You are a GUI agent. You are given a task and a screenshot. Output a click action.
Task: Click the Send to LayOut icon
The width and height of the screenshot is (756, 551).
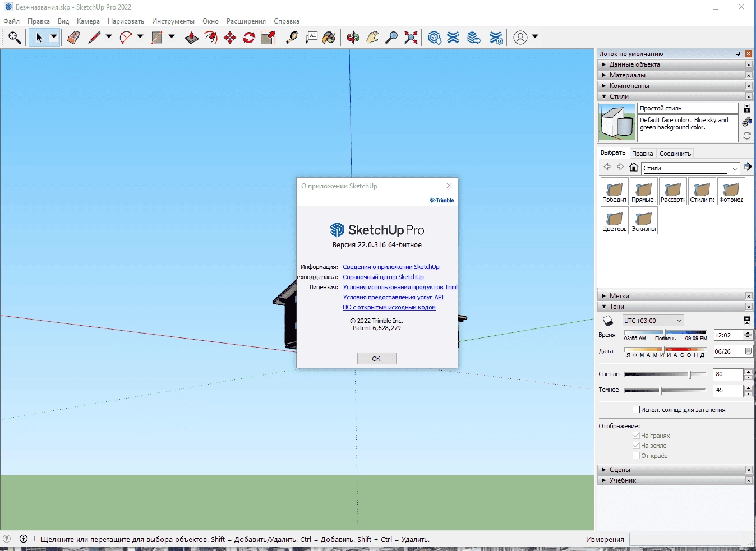click(474, 38)
